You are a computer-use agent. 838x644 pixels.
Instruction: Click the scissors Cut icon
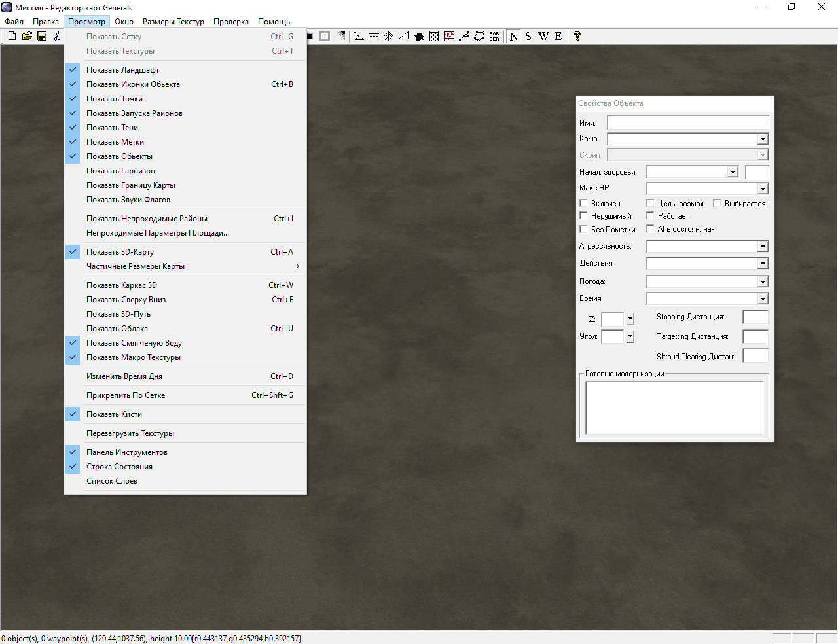click(x=57, y=36)
